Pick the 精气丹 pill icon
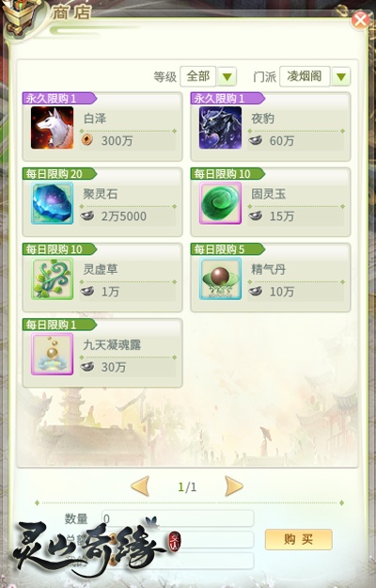 [220, 278]
